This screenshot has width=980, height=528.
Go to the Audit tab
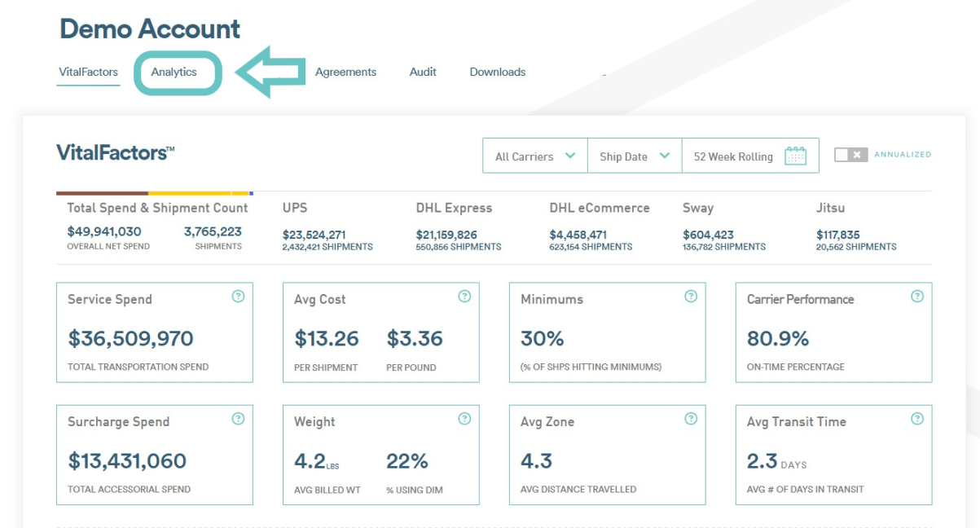tap(423, 73)
